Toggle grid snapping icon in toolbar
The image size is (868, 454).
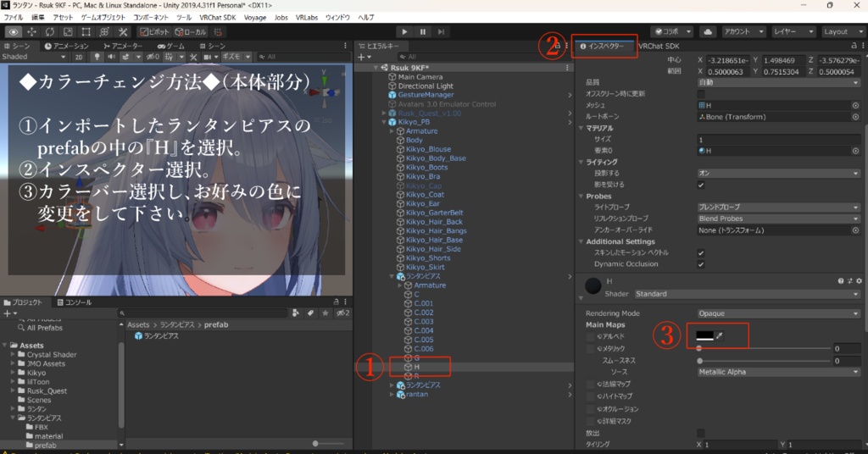(x=218, y=32)
